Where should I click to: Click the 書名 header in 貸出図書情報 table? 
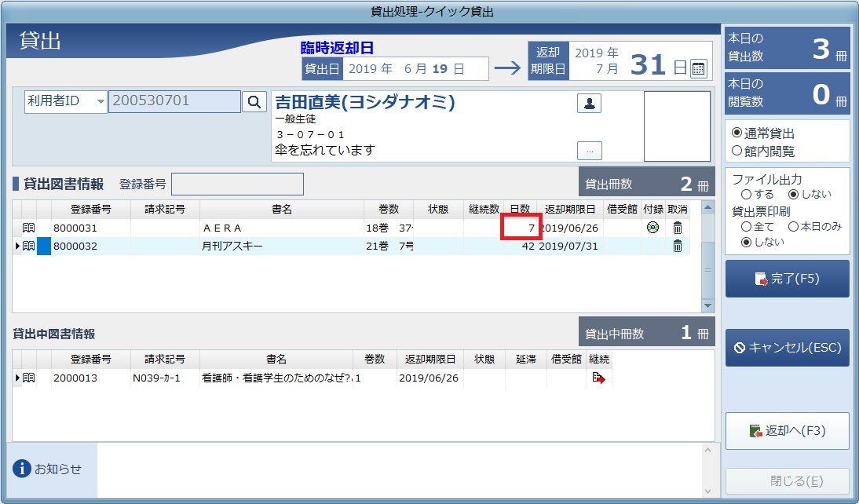(282, 210)
